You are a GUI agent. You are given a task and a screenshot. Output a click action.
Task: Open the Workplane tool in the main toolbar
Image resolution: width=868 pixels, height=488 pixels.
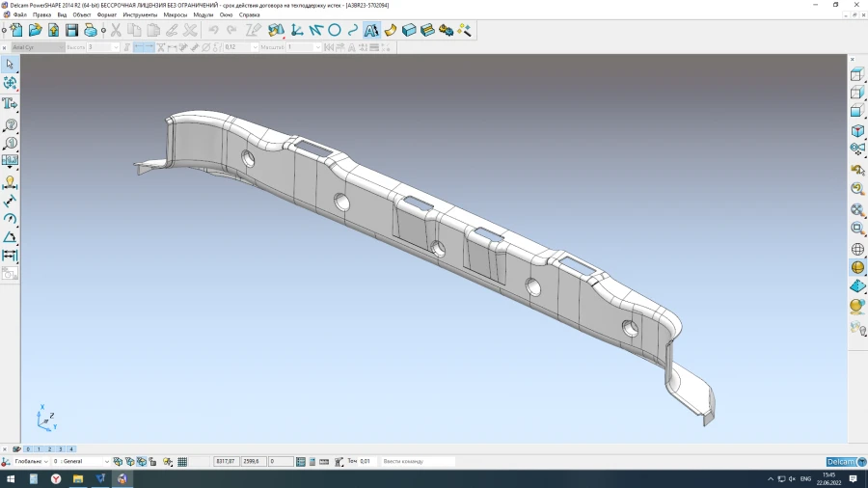(298, 30)
